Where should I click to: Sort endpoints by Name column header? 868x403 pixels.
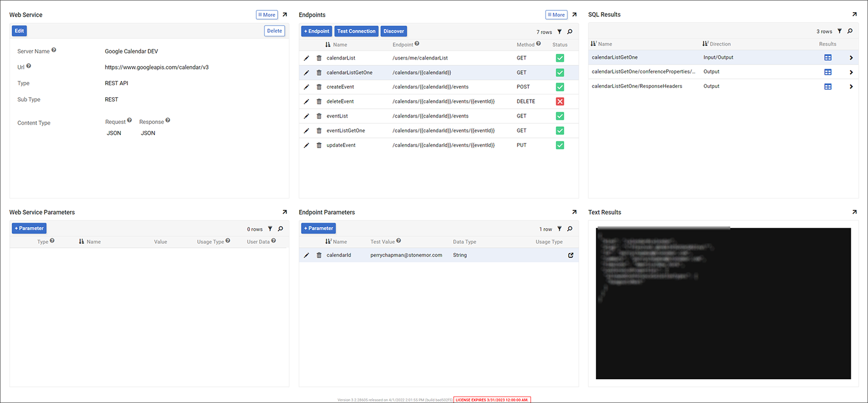click(x=340, y=45)
